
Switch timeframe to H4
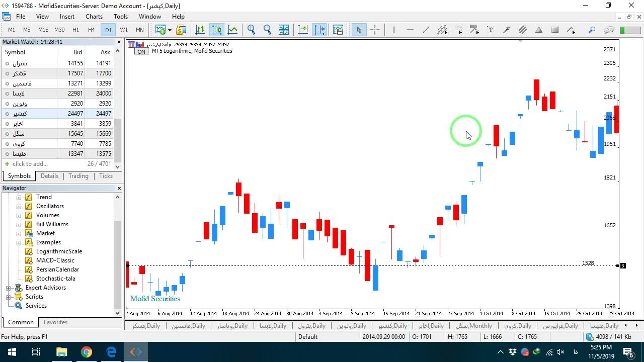coord(91,30)
